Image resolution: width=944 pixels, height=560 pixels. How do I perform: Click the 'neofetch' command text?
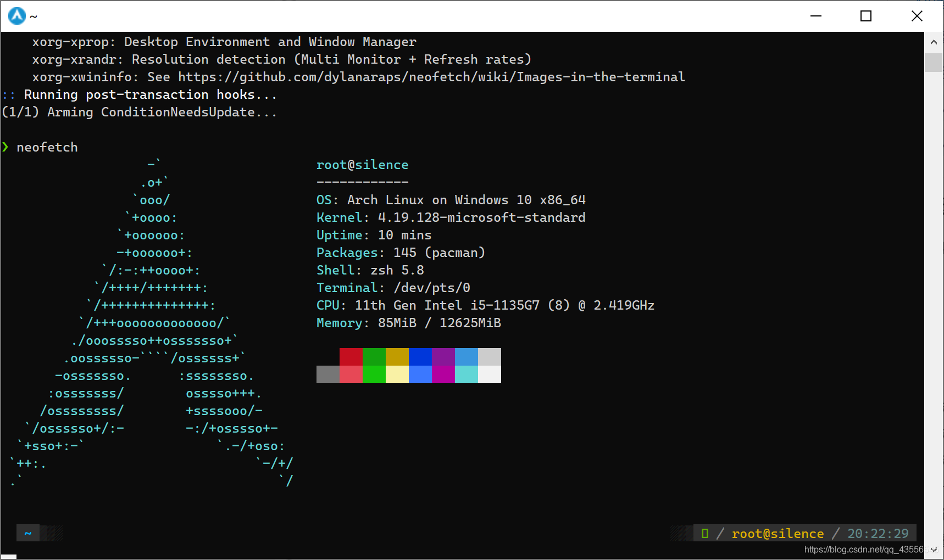(47, 147)
